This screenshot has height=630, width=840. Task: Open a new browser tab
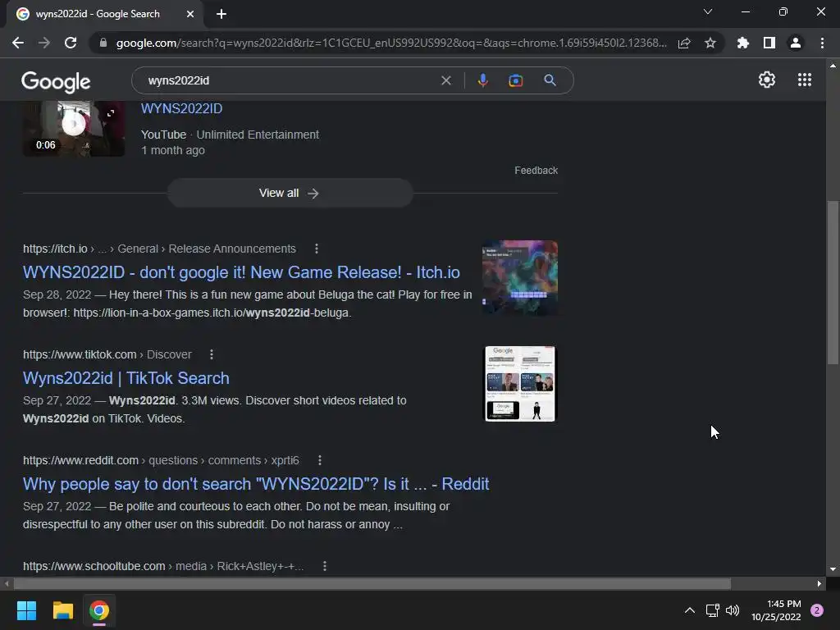221,14
